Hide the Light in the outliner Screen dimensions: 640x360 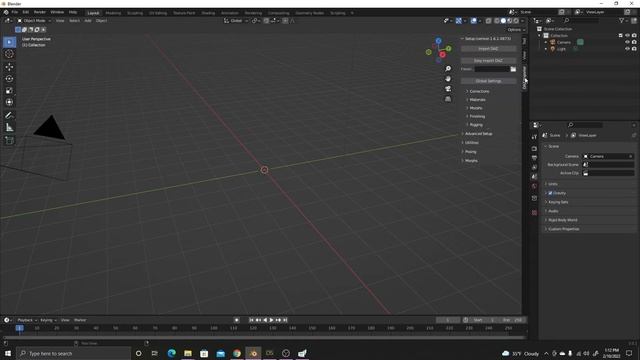click(x=627, y=49)
